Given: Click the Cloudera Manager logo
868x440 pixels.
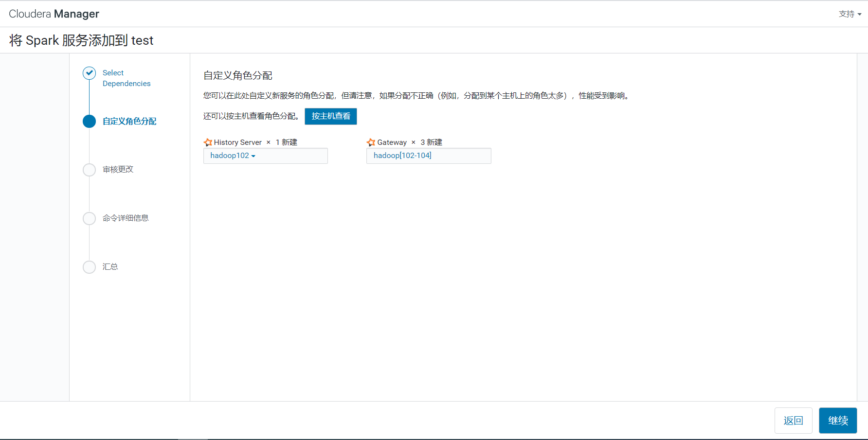Looking at the screenshot, I should pos(54,14).
